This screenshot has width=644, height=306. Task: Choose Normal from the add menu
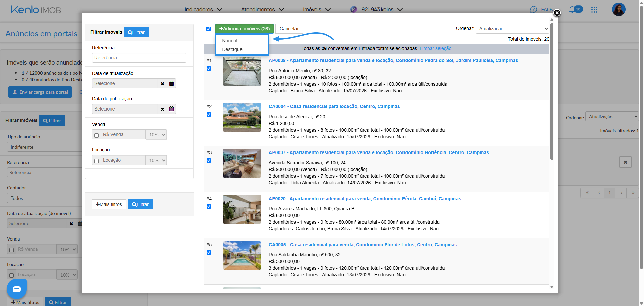230,41
